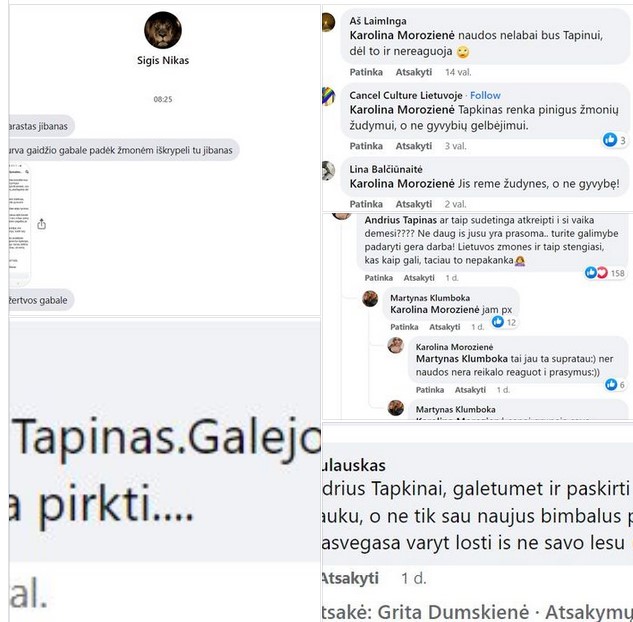Open Karolina Morozienė avatar in reply thread
Image resolution: width=633 pixels, height=622 pixels.
tap(396, 345)
